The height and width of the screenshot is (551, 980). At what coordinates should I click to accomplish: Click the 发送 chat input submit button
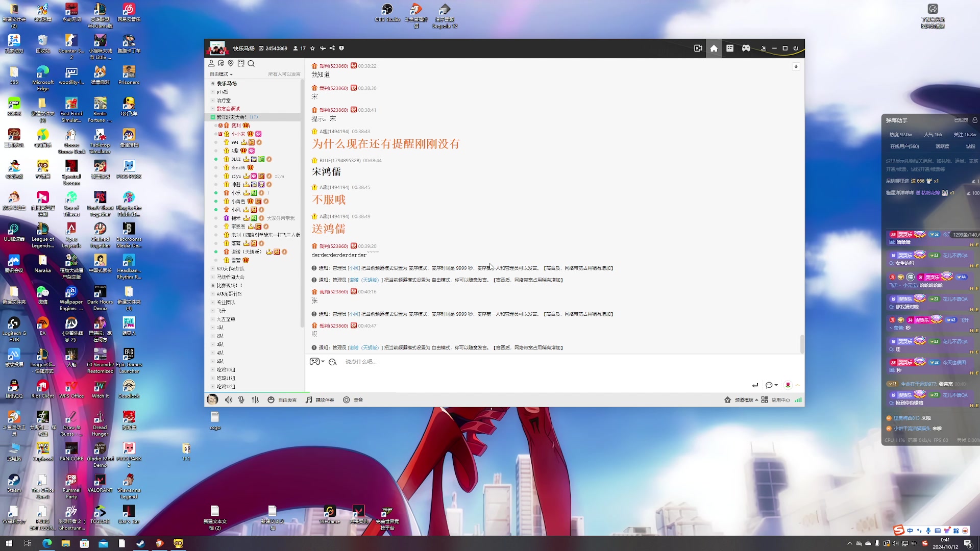(754, 385)
